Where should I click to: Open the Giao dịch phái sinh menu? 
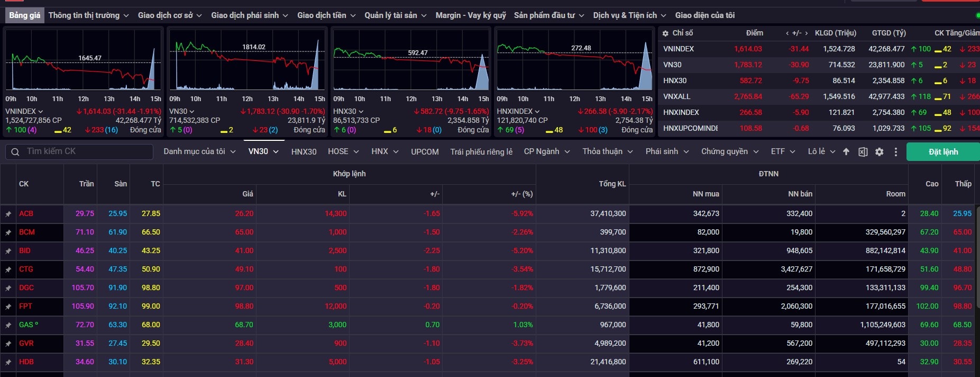250,15
